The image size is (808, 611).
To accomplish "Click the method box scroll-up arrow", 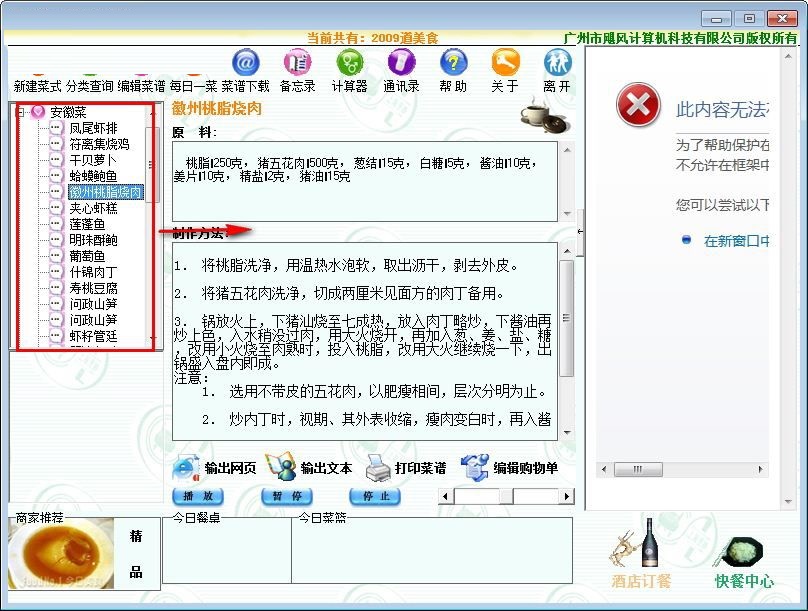I will 567,251.
